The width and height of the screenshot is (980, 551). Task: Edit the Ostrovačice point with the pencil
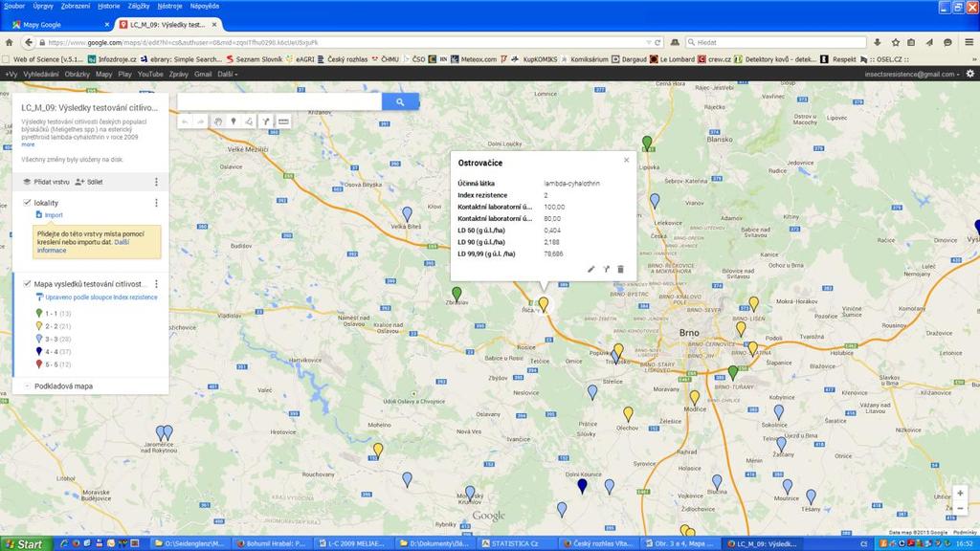coord(590,269)
